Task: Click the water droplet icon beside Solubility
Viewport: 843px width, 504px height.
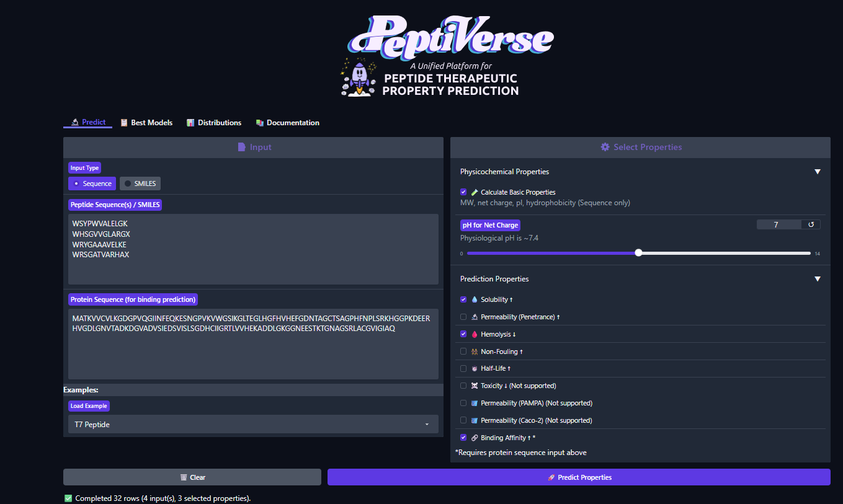Action: 475,299
